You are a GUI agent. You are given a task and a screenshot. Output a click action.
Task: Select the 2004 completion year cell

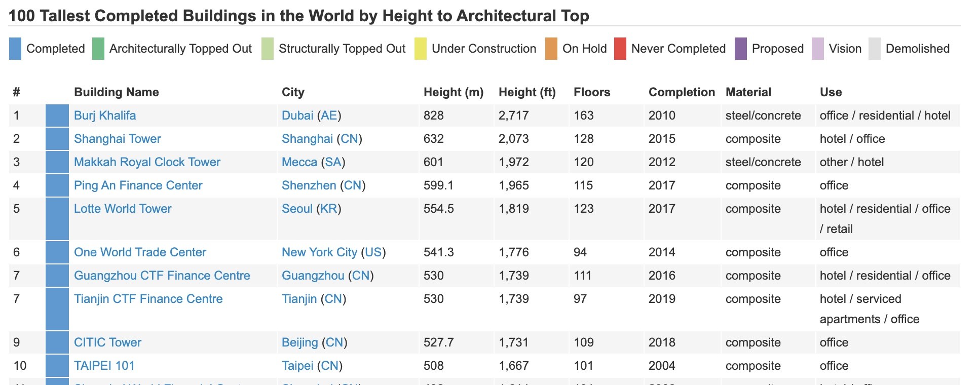[x=662, y=366]
